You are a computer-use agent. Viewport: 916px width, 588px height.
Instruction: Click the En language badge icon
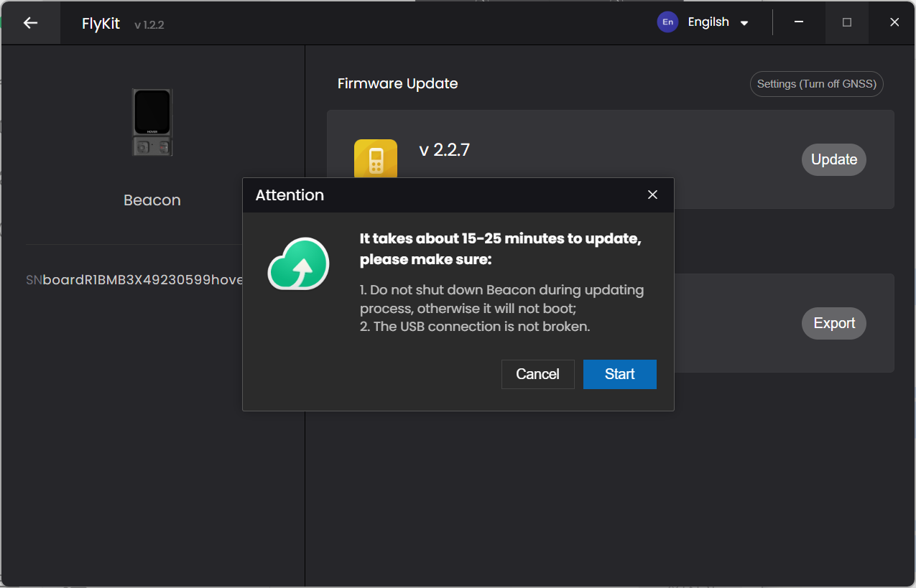tap(667, 22)
